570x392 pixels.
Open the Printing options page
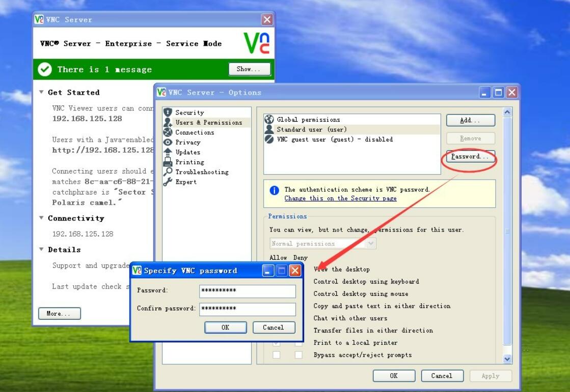189,162
